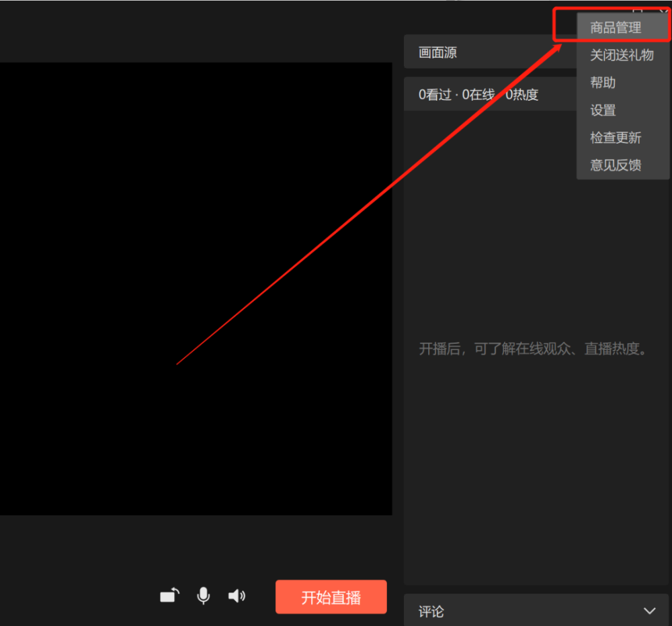The width and height of the screenshot is (672, 626).
Task: Expand the 评论 panel chevron
Action: click(650, 611)
